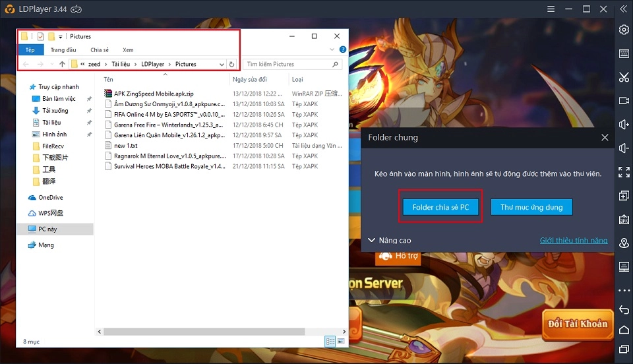The height and width of the screenshot is (364, 633).
Task: Switch to the Chia sẻ ribbon tab
Action: click(100, 50)
